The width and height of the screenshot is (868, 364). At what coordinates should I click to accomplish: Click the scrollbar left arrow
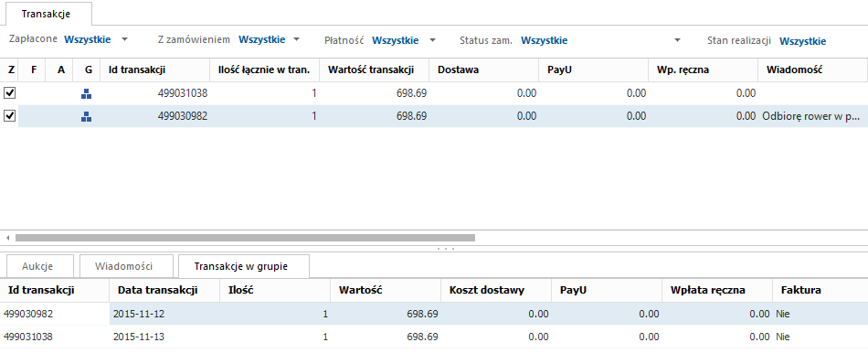pyautogui.click(x=7, y=238)
